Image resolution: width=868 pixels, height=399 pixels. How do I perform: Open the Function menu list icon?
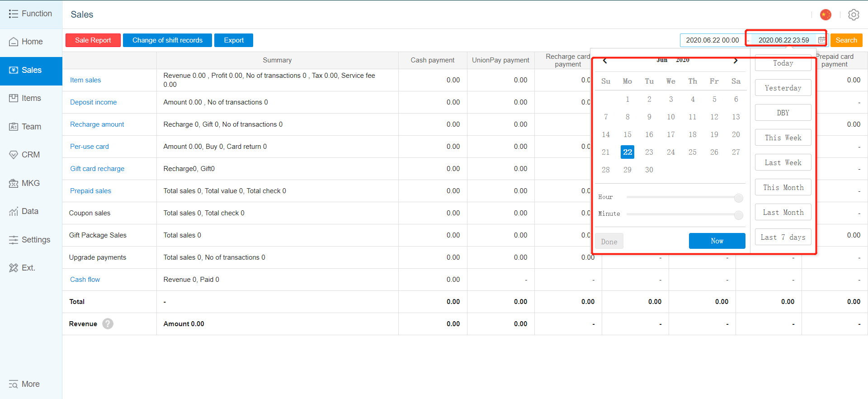[14, 14]
